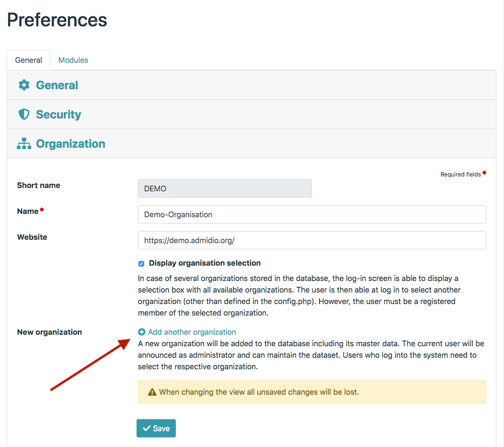The width and height of the screenshot is (504, 447).
Task: Click the sitemap icon beside Organization
Action: pos(24,144)
